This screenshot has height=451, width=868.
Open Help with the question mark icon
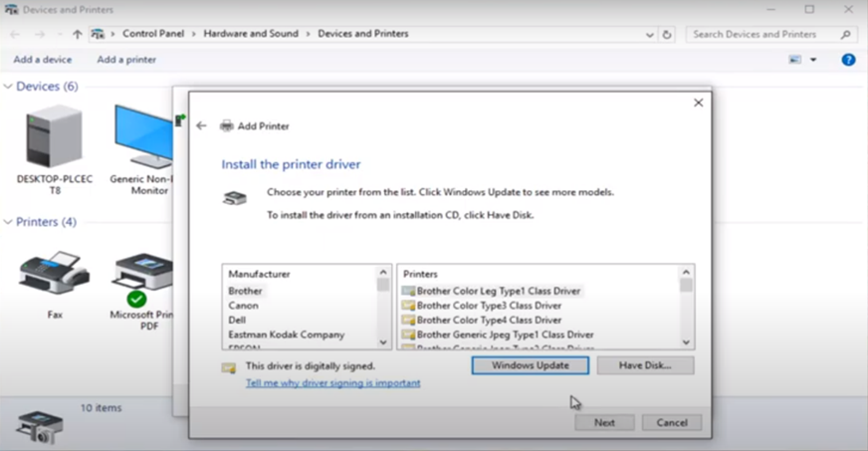pyautogui.click(x=848, y=60)
